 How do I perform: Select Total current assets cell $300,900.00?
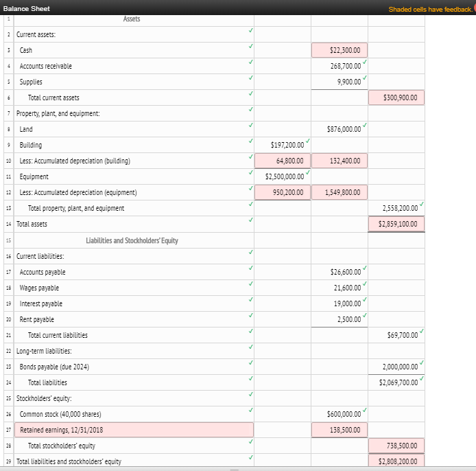(396, 97)
